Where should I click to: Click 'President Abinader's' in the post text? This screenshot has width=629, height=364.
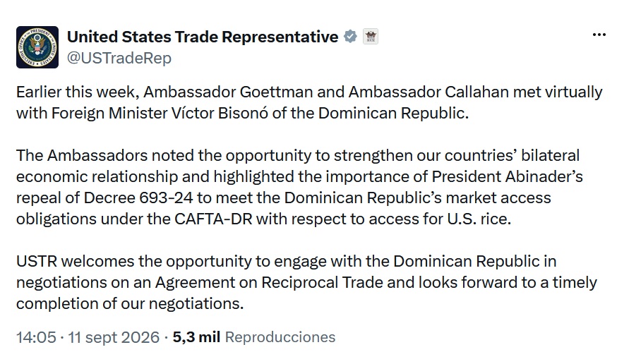(x=507, y=176)
